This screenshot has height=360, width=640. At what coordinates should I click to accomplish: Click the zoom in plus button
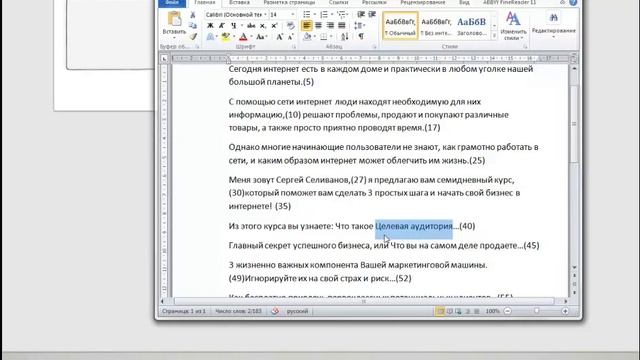coord(565,311)
